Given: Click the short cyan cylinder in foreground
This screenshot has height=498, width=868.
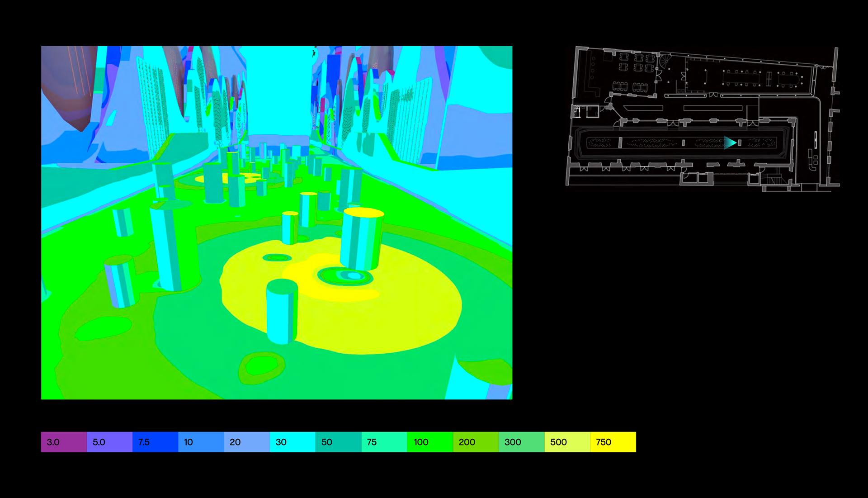Looking at the screenshot, I should coord(282,311).
